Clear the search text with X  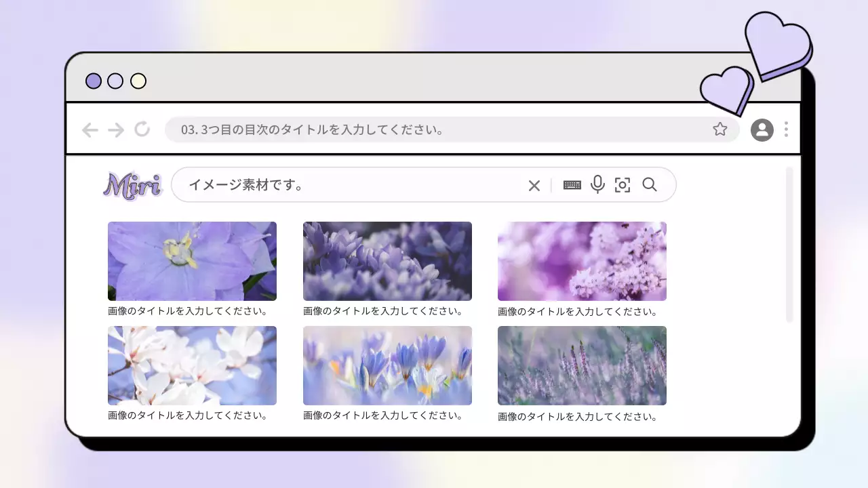pos(534,185)
